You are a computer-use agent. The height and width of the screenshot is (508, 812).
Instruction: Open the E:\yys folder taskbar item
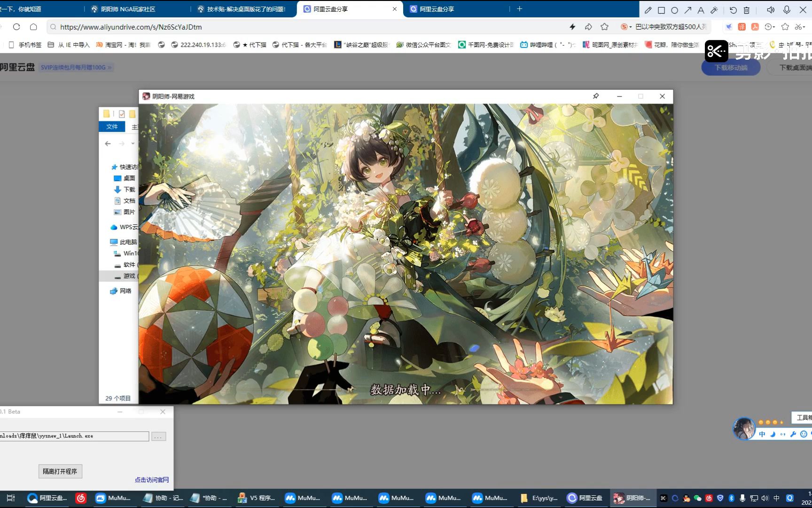coord(539,498)
